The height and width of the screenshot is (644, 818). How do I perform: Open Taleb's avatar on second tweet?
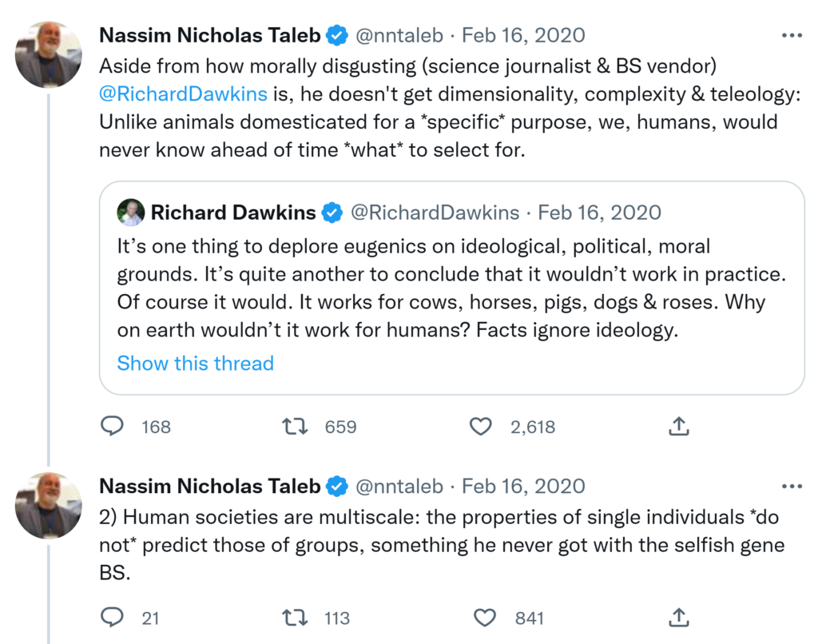(x=49, y=505)
